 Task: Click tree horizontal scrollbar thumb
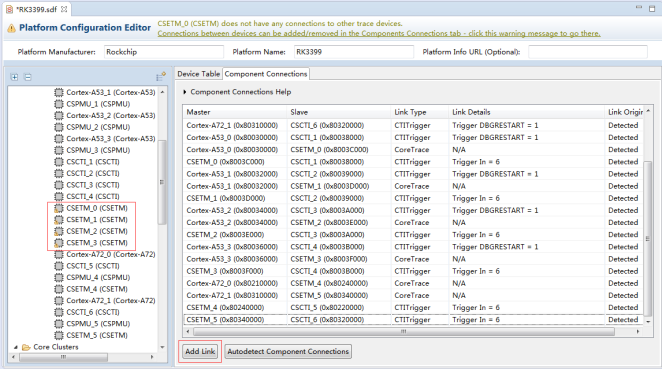tap(63, 357)
